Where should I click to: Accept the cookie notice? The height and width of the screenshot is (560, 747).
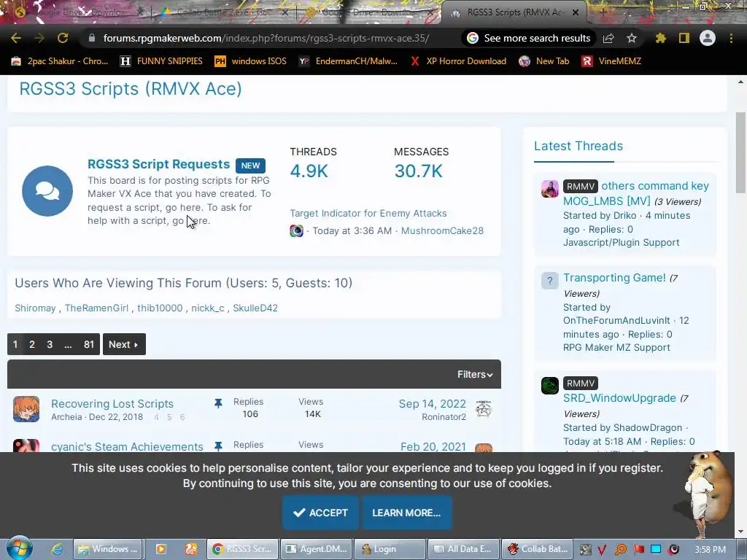coord(320,513)
